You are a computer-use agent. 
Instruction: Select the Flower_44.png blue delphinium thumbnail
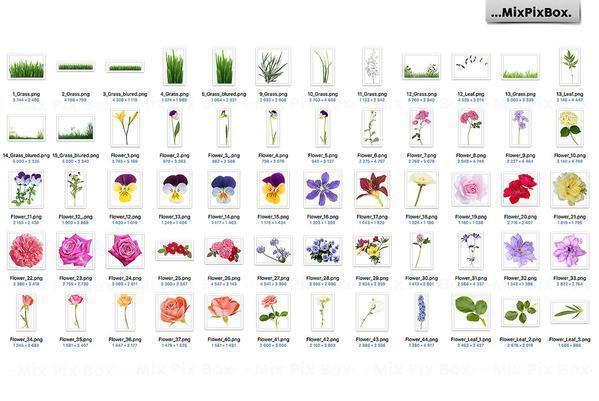pos(421,312)
